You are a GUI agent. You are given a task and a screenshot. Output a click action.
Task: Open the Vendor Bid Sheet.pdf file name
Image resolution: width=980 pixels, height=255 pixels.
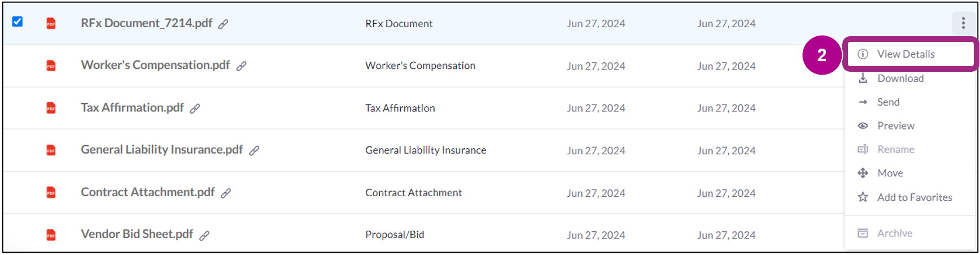137,235
